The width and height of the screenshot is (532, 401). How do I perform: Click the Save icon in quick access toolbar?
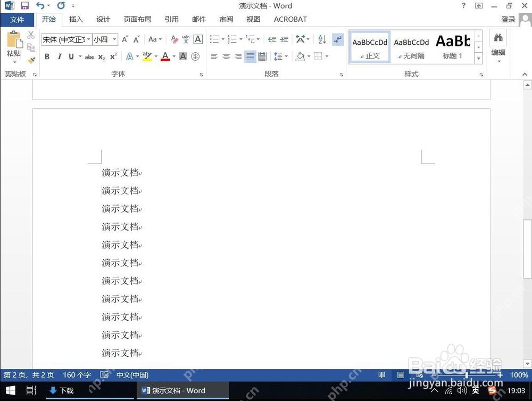point(25,5)
